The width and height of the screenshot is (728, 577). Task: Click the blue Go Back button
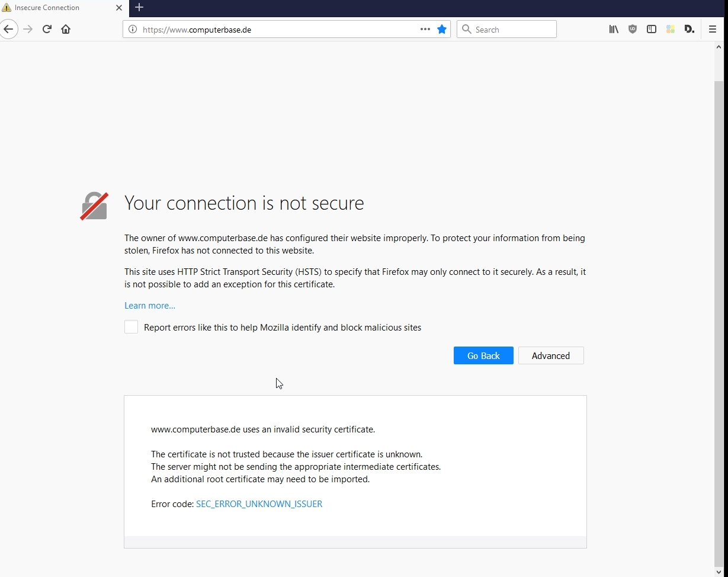point(483,355)
